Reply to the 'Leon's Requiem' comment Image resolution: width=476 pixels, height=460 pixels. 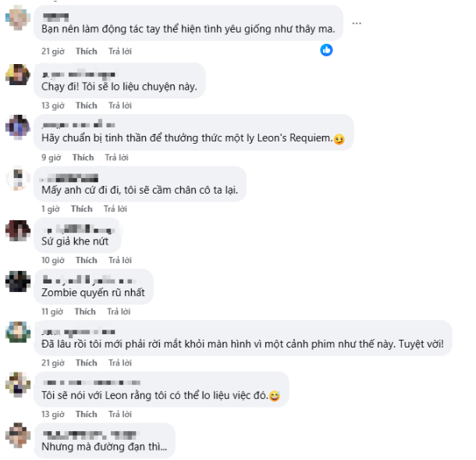click(x=117, y=157)
